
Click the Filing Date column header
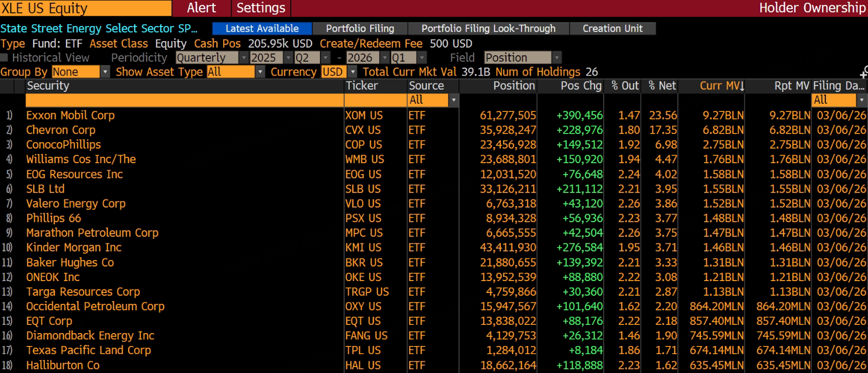click(x=839, y=86)
